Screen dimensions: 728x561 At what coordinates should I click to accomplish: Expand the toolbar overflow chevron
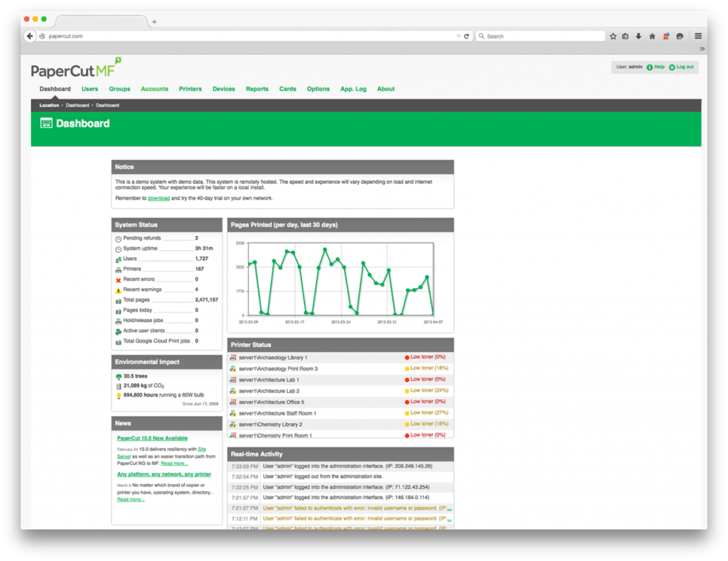(x=702, y=49)
